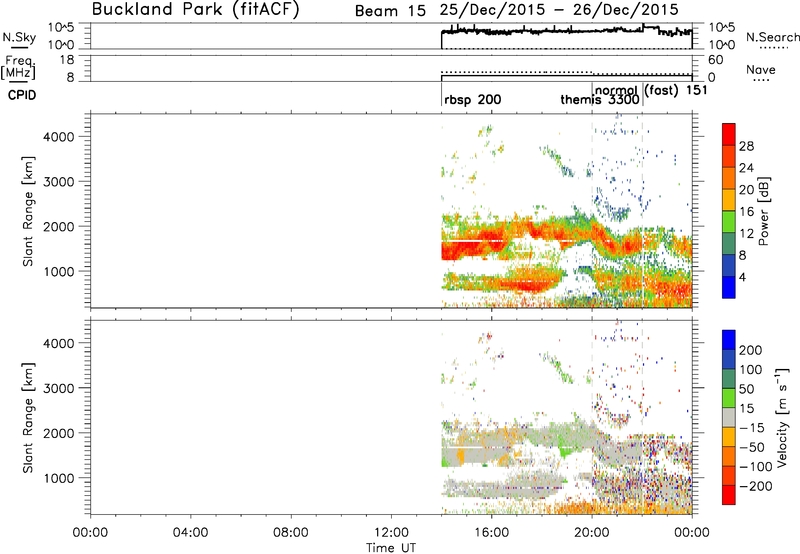Click the '2000' tick on velocity panel axis
The width and height of the screenshot is (800, 554).
click(x=59, y=433)
